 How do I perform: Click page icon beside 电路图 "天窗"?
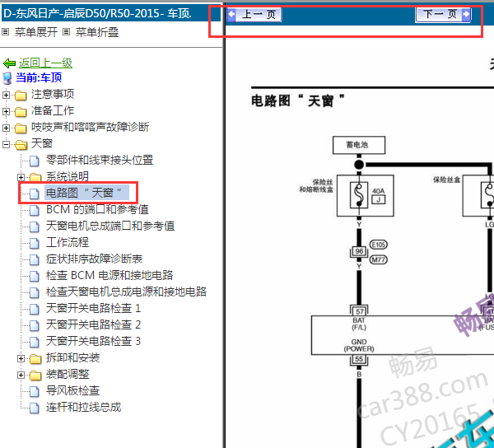pyautogui.click(x=35, y=194)
